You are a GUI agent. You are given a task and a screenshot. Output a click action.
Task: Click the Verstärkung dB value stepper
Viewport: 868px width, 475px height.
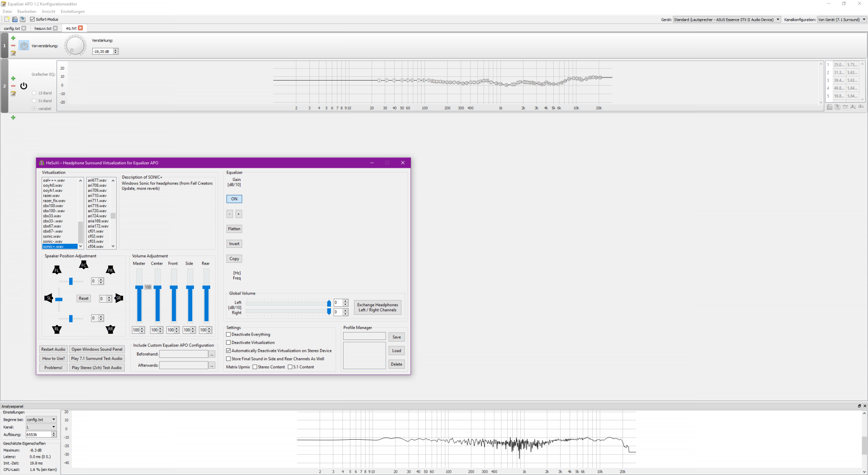pos(116,52)
